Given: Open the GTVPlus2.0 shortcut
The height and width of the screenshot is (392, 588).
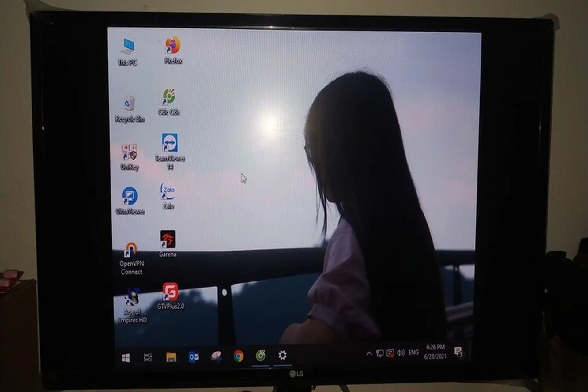Looking at the screenshot, I should pyautogui.click(x=170, y=292).
